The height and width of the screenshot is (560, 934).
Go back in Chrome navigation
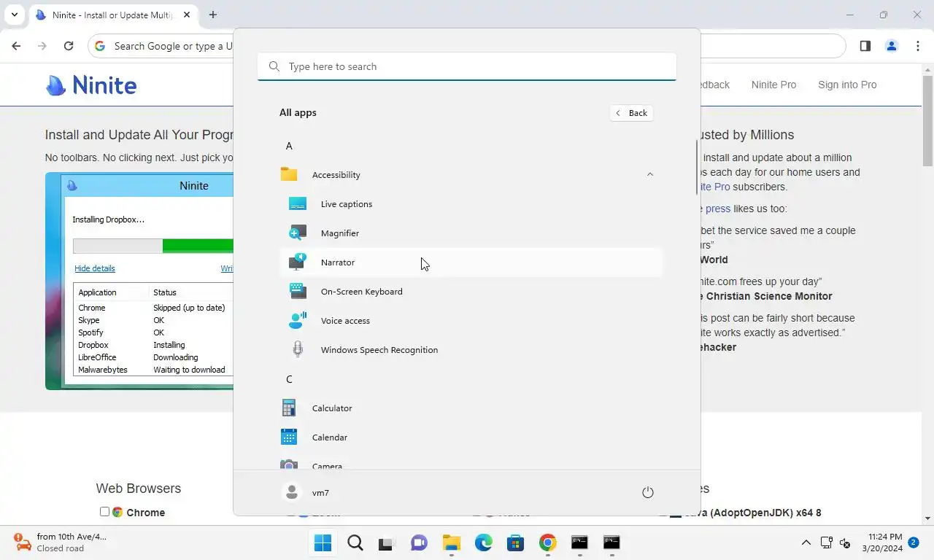coord(16,46)
